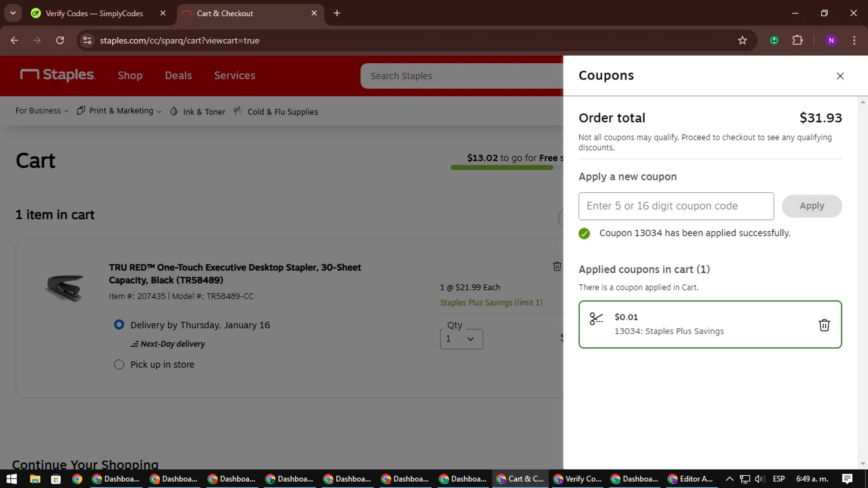The height and width of the screenshot is (488, 868).
Task: Switch to Verify Codes — SimplyCodes tab
Action: pyautogui.click(x=94, y=13)
